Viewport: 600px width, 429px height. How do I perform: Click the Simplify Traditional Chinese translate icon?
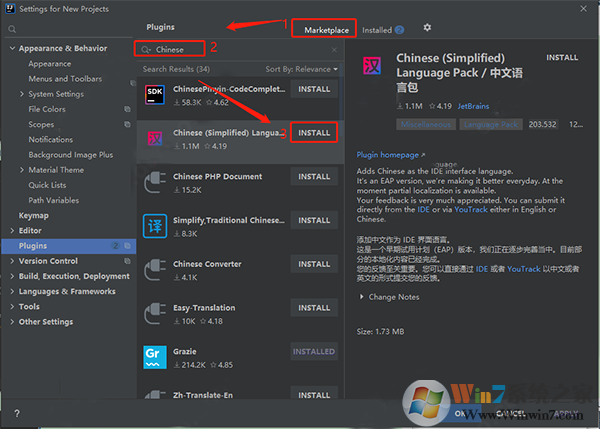click(x=155, y=226)
